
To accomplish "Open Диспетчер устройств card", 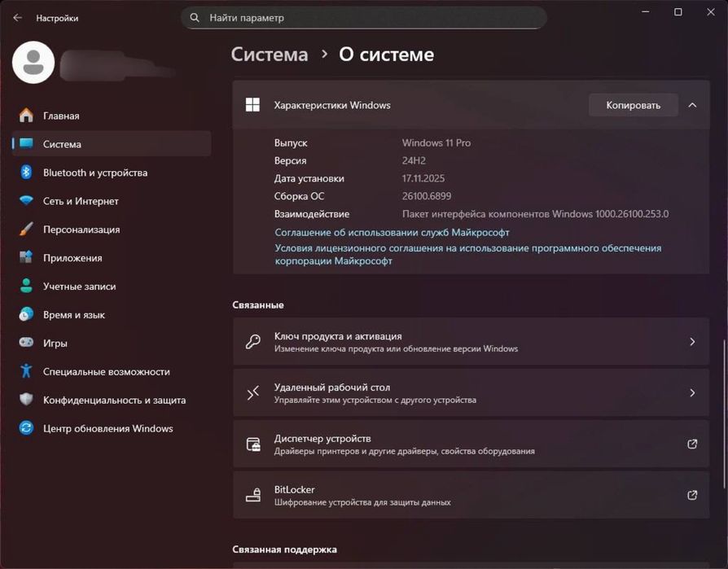I will click(471, 444).
